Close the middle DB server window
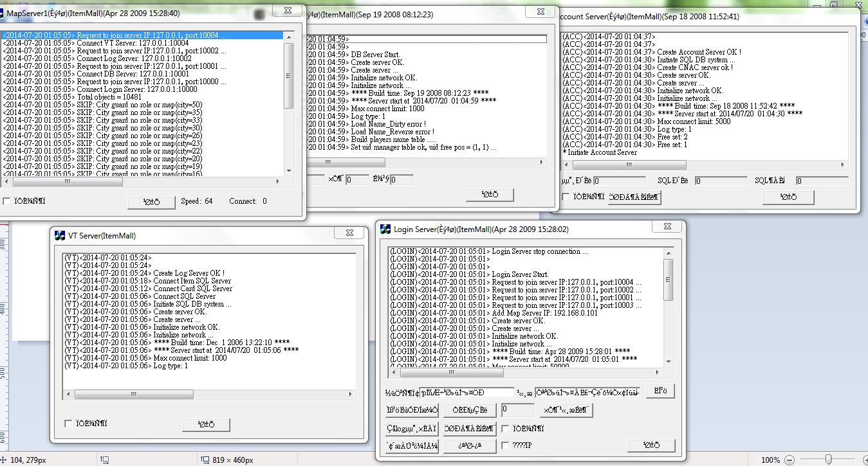Image resolution: width=868 pixels, height=466 pixels. pyautogui.click(x=540, y=12)
